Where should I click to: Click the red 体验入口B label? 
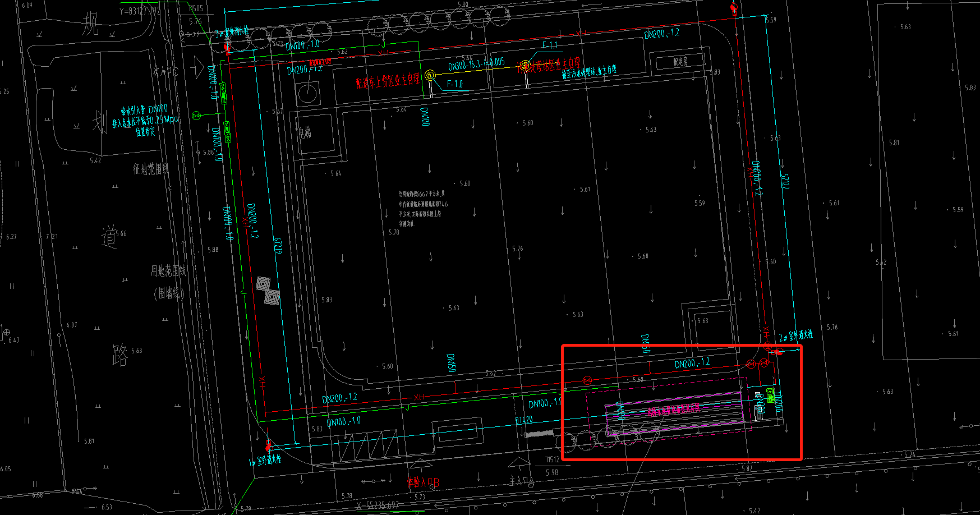pyautogui.click(x=423, y=482)
